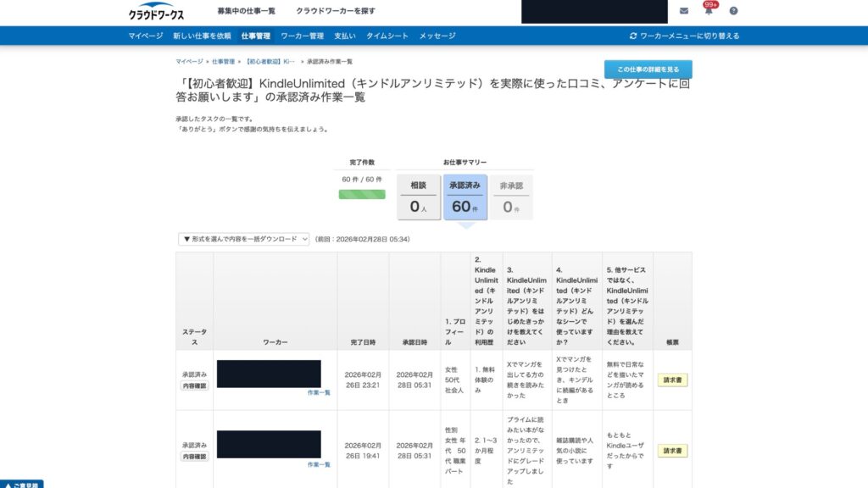The image size is (868, 488).
Task: Open the メッセージ menu item
Action: point(437,36)
